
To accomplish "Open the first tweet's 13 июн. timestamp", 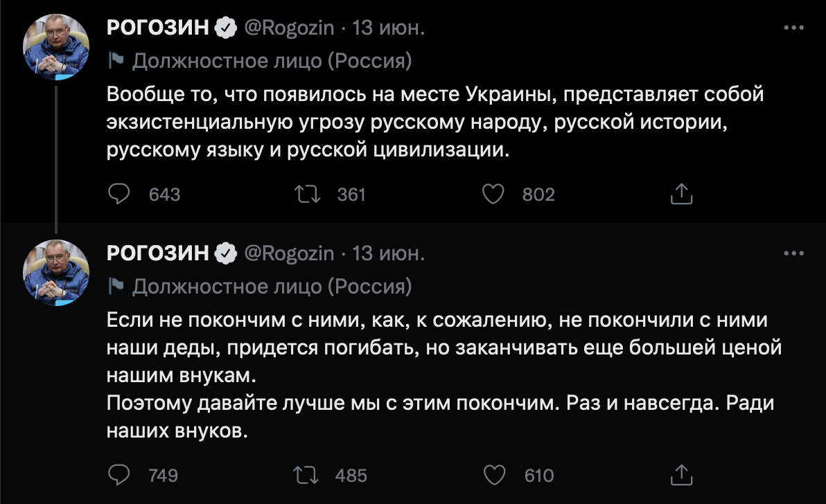I will point(389,28).
